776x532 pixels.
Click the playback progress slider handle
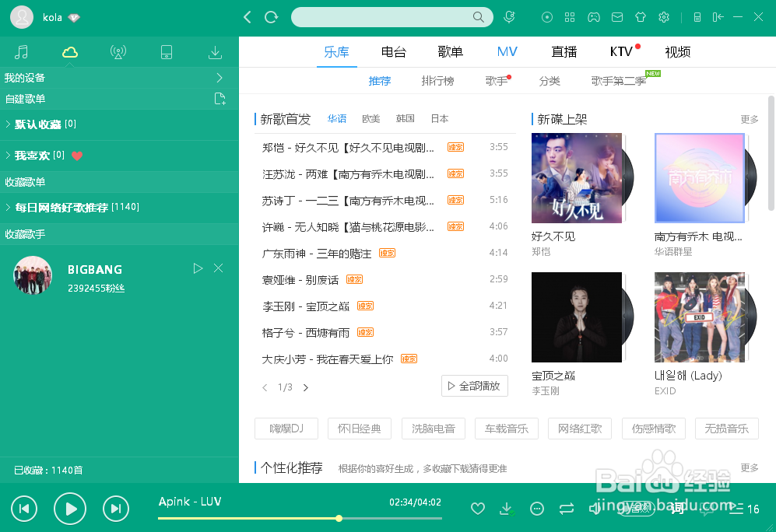tap(339, 518)
